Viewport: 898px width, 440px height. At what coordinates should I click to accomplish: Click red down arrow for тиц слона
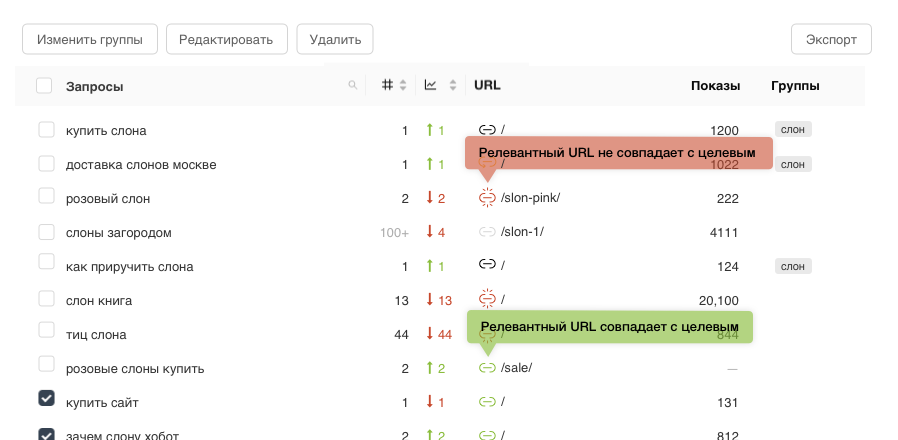coord(430,333)
